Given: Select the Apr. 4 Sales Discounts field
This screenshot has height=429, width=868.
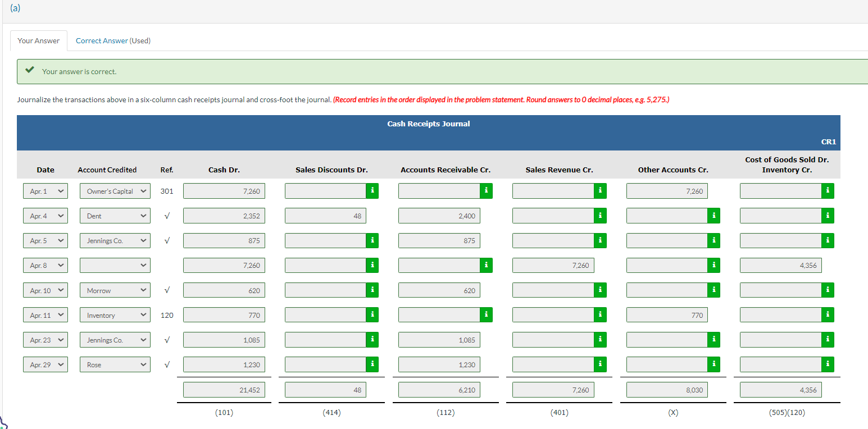Looking at the screenshot, I should 325,216.
